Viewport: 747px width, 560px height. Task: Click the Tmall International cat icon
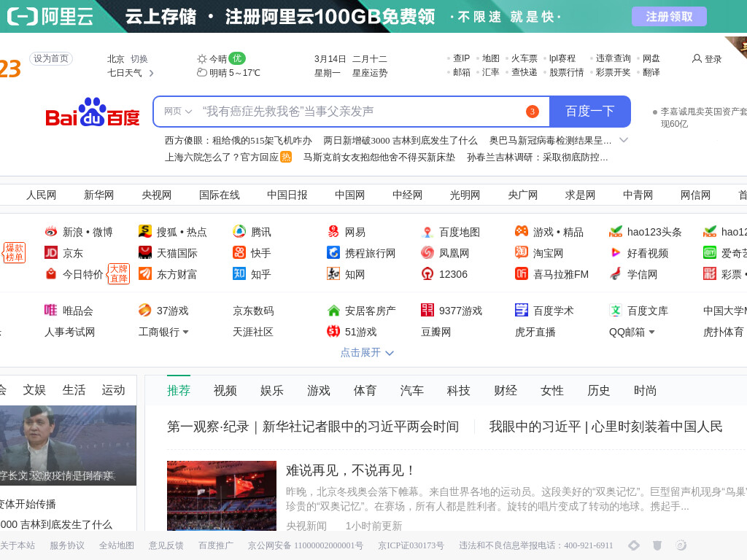(x=145, y=252)
